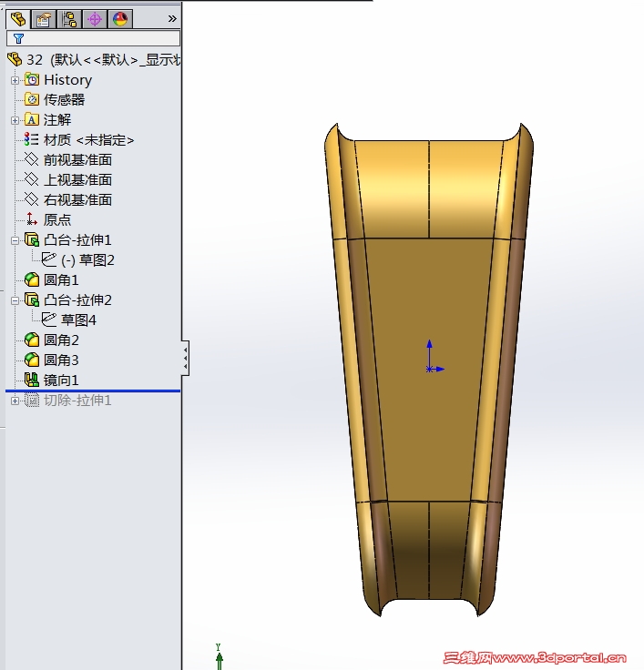Switch to the PropertyManager tab
This screenshot has height=670, width=644.
pyautogui.click(x=44, y=19)
